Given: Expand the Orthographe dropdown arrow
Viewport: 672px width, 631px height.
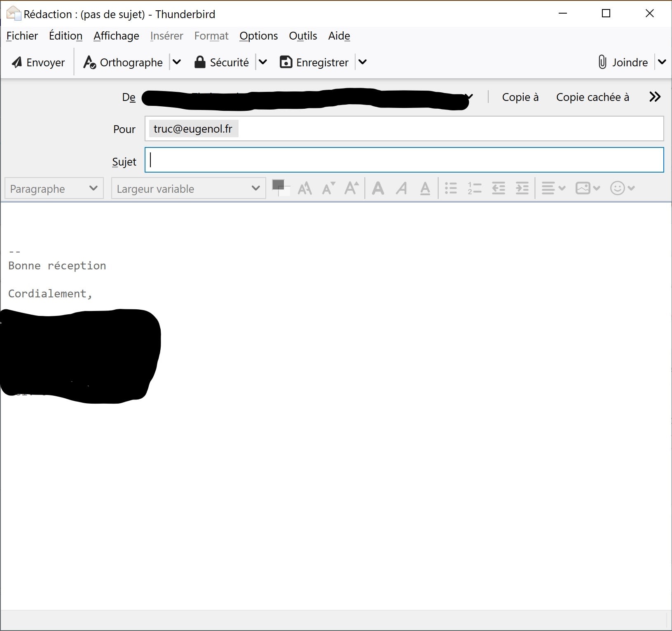Looking at the screenshot, I should pyautogui.click(x=177, y=63).
